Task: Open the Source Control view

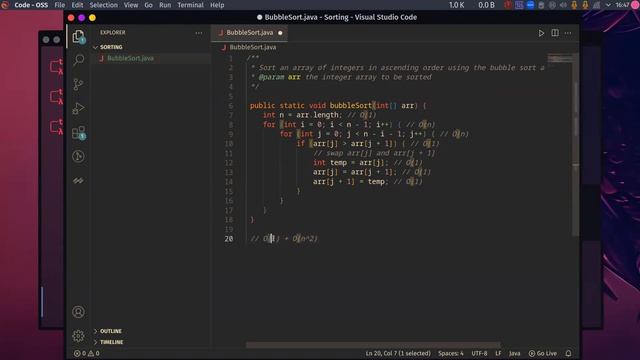Action: pos(78,84)
